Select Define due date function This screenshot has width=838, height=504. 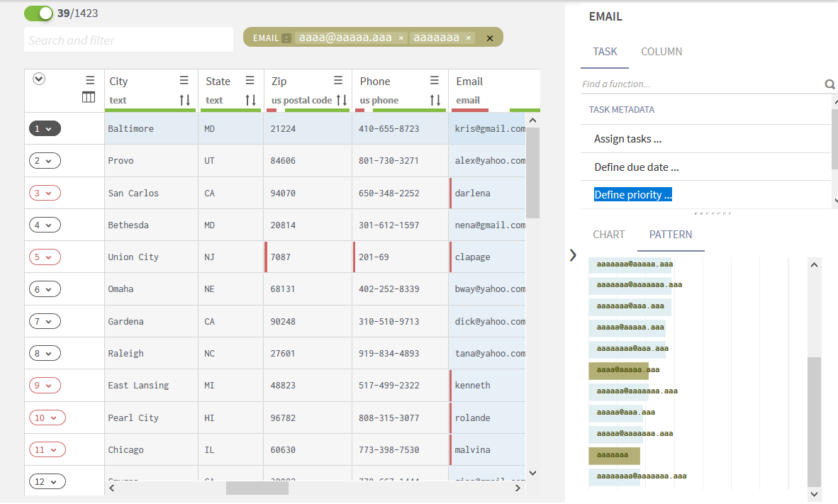pyautogui.click(x=636, y=167)
